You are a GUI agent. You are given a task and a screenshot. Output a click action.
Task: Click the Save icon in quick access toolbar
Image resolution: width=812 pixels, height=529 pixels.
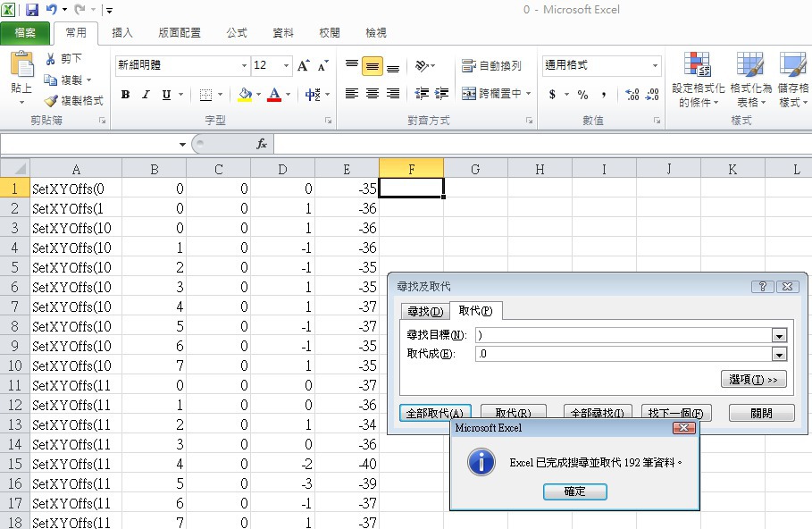32,10
